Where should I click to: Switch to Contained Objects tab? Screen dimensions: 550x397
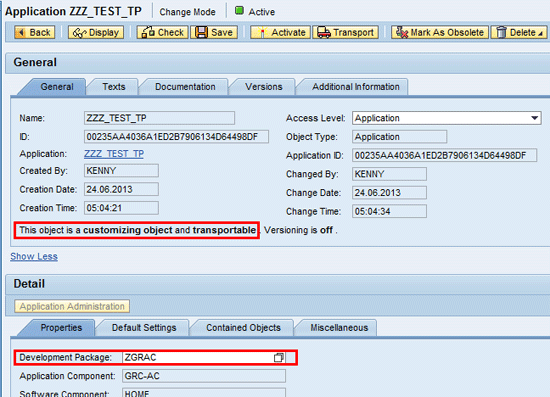pos(243,328)
